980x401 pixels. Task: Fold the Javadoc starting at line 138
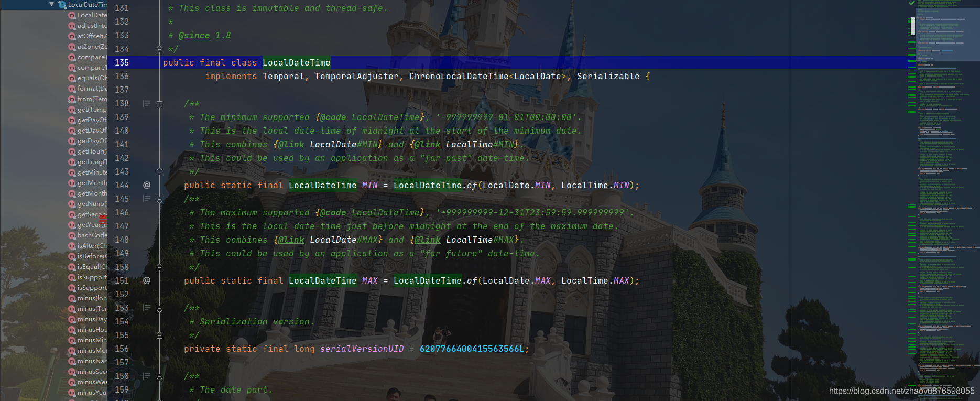point(159,104)
